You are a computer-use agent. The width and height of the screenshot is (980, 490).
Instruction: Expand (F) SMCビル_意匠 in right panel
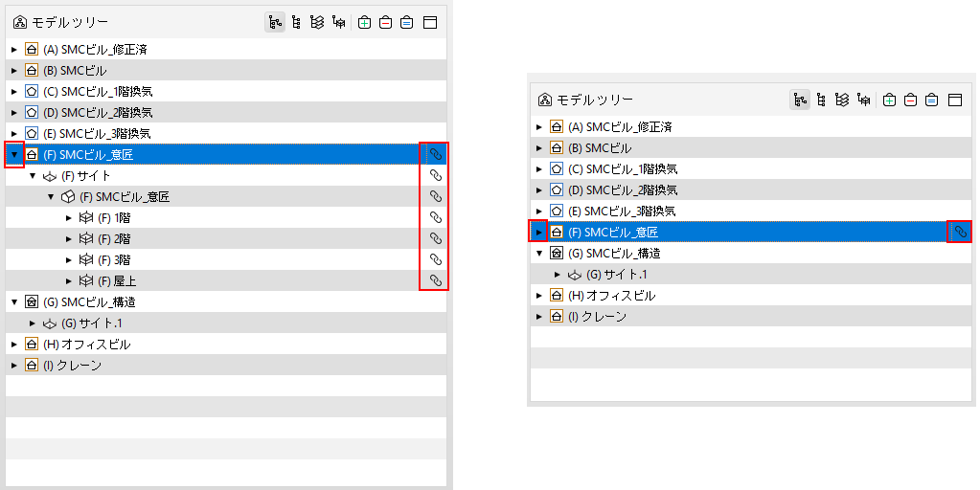point(539,233)
